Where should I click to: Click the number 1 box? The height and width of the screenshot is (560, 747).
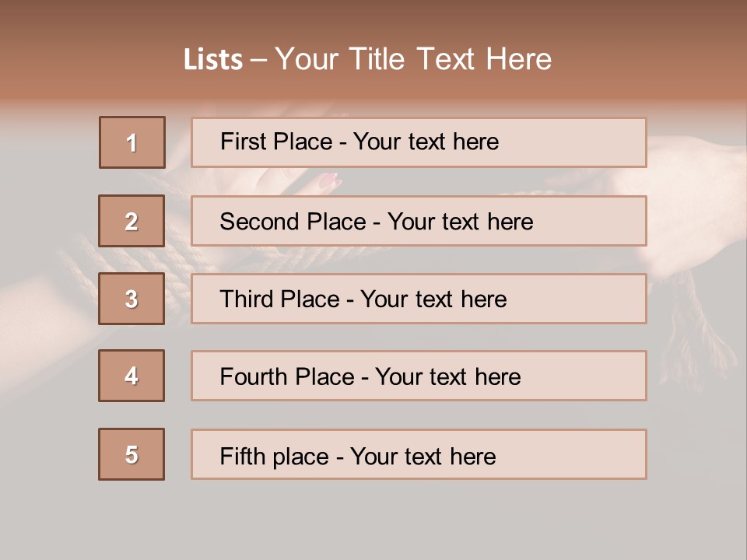pyautogui.click(x=132, y=142)
